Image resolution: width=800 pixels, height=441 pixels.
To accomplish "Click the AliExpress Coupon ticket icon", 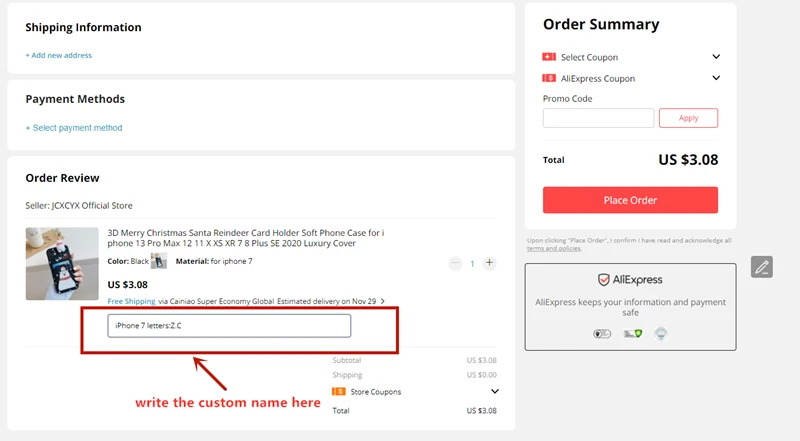I will (549, 78).
